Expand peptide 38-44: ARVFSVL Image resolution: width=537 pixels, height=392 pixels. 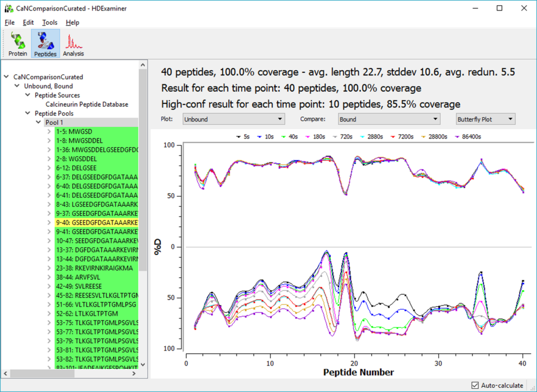[49, 277]
